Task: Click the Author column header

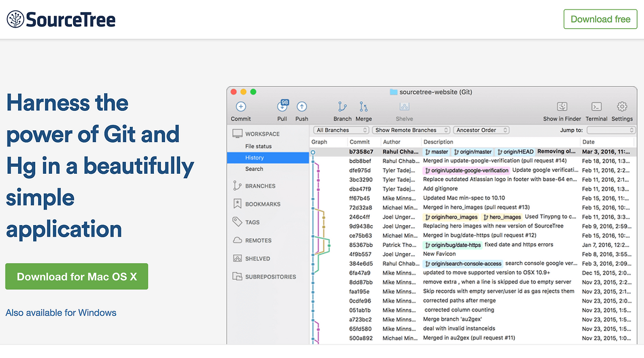Action: click(391, 142)
